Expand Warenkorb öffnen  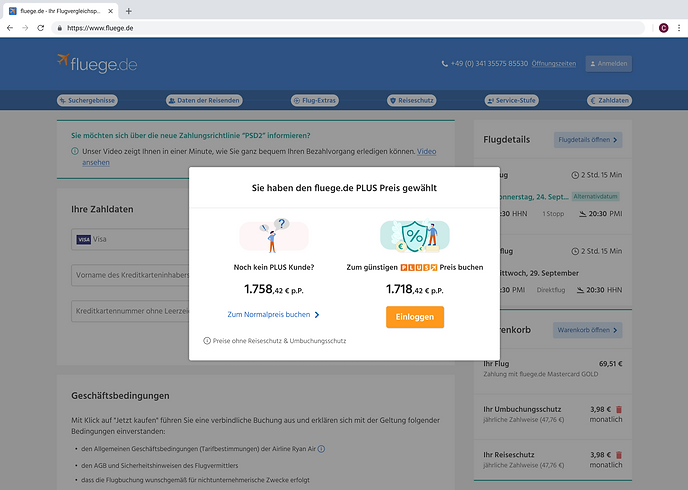point(588,330)
